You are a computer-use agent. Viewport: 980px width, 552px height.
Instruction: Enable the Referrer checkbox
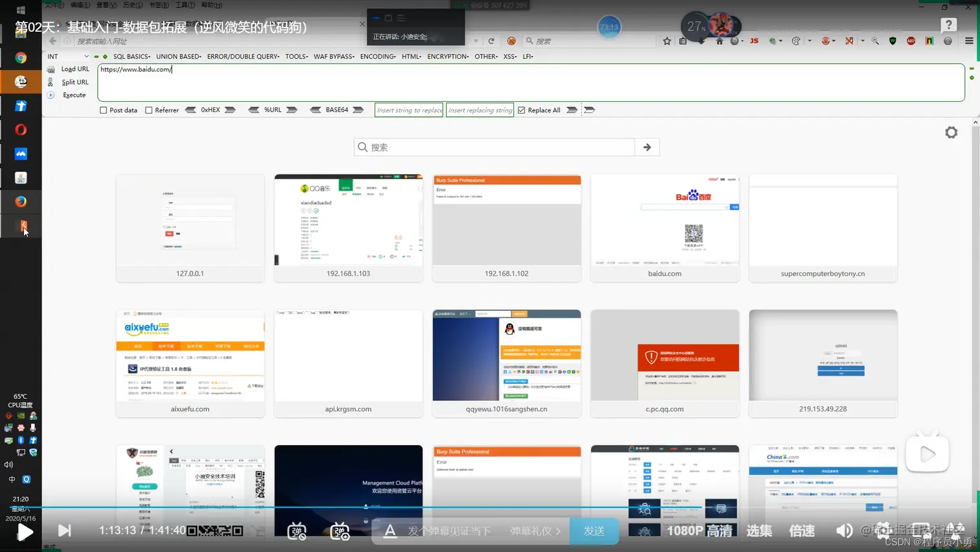click(x=149, y=110)
